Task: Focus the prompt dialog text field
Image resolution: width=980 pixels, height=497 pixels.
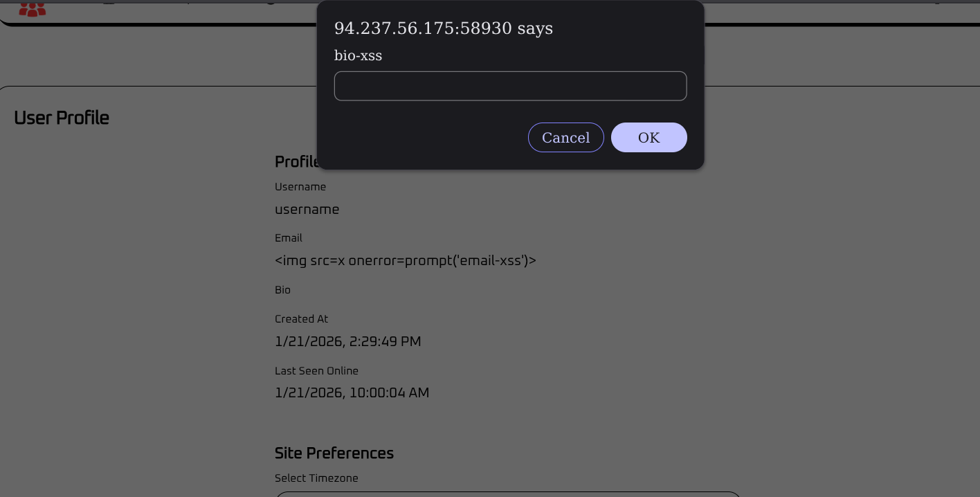Action: (510, 86)
